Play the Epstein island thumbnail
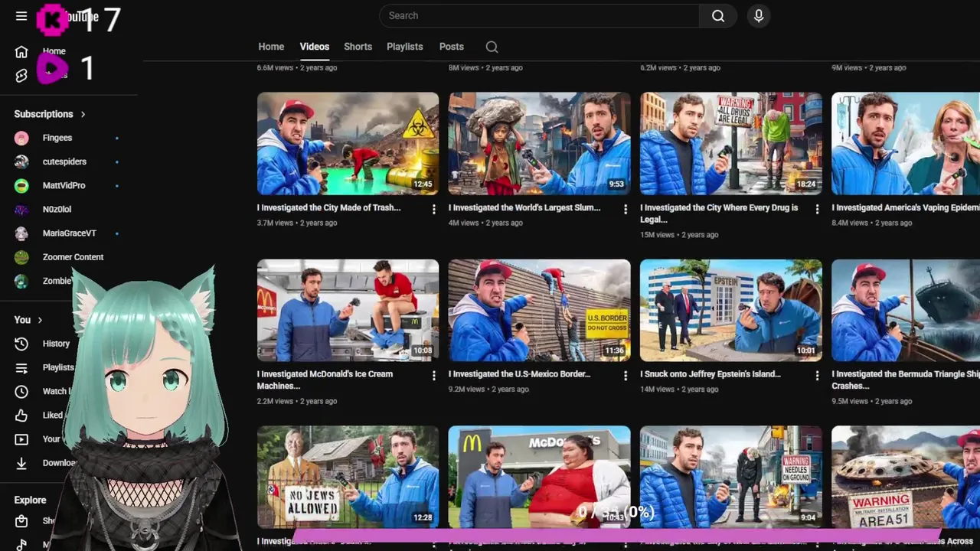Viewport: 980px width, 551px height. click(x=730, y=311)
